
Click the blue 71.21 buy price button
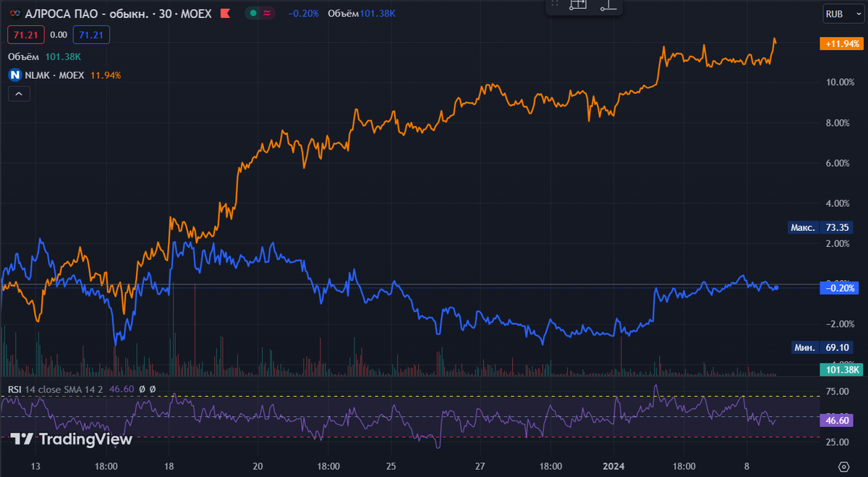91,35
